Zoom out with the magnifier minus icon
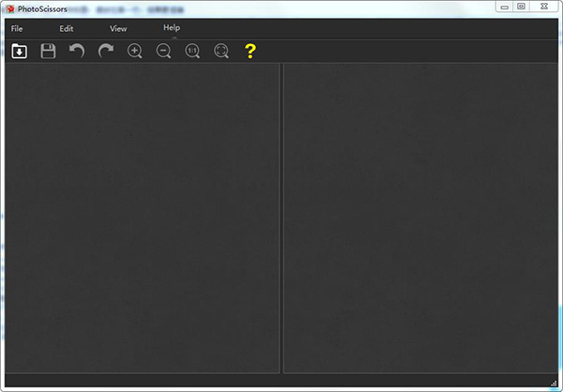 click(163, 51)
